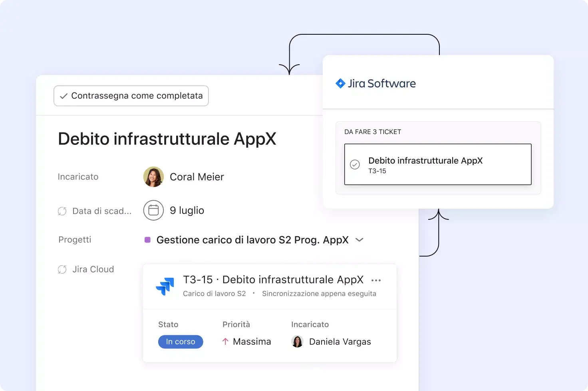
Task: Click Coral Meier's avatar picture
Action: [x=153, y=177]
